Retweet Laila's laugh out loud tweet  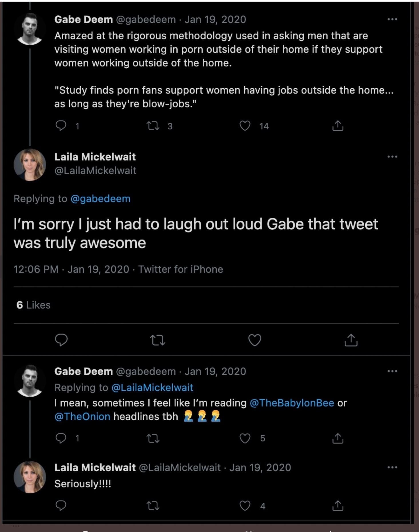tap(158, 340)
